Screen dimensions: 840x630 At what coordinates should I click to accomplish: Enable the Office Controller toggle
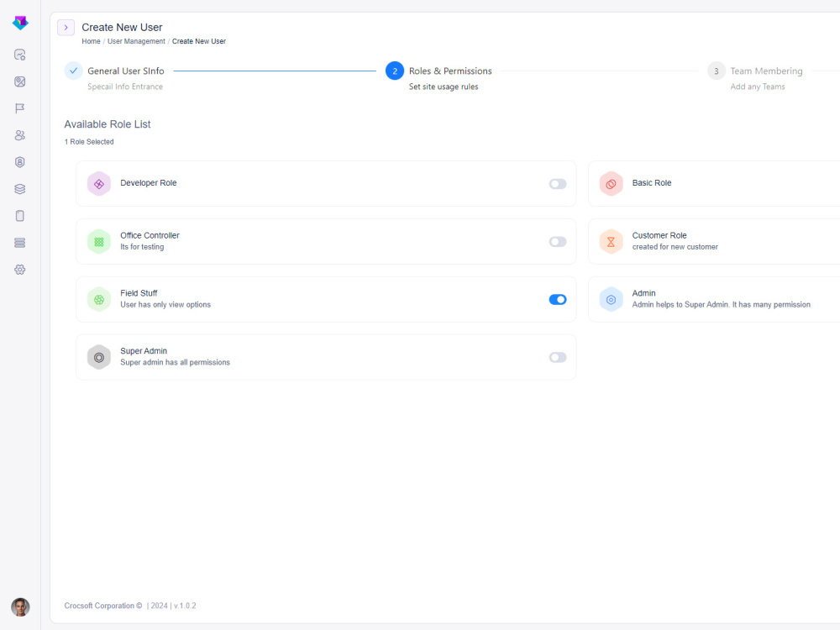coord(558,242)
